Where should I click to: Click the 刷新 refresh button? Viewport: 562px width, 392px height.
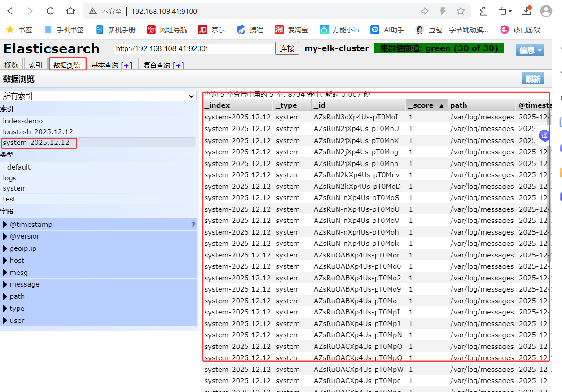coord(533,78)
